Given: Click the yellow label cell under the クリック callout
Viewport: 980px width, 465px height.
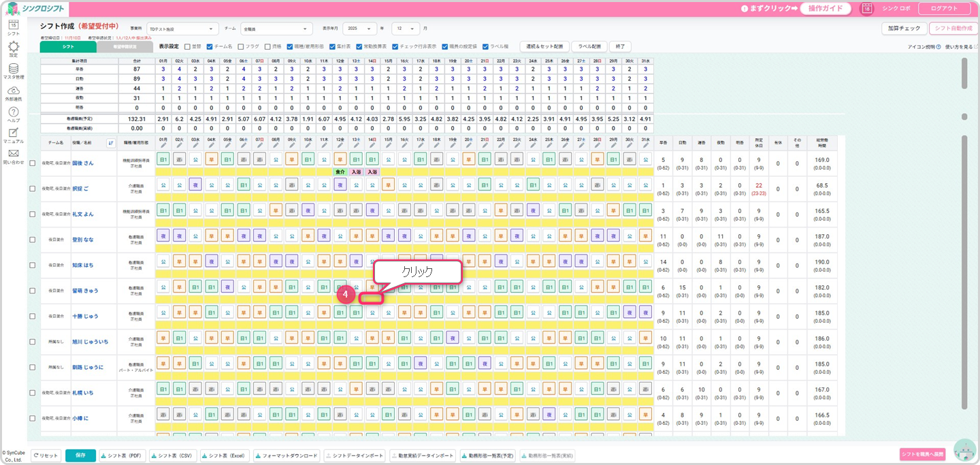Looking at the screenshot, I should click(372, 298).
